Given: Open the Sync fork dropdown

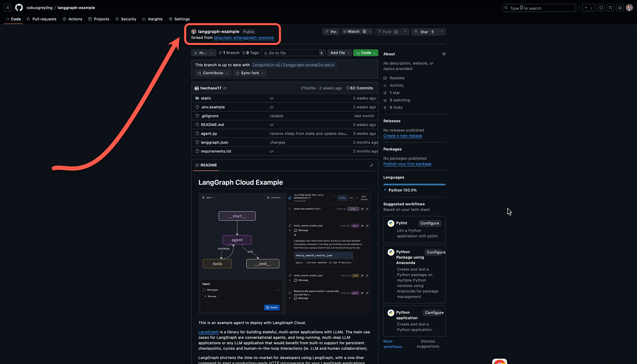Looking at the screenshot, I should pos(249,73).
